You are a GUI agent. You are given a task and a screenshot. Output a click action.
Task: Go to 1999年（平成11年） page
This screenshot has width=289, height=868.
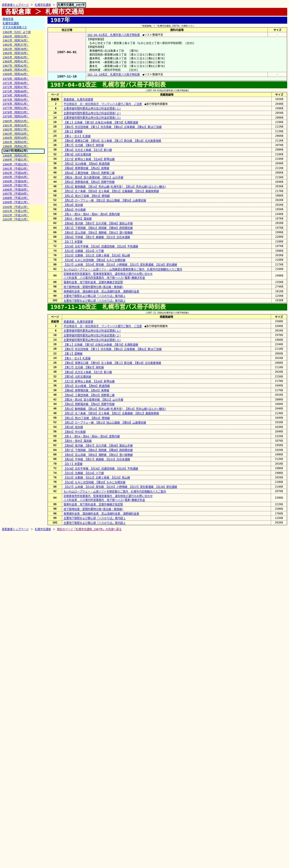tap(16, 203)
